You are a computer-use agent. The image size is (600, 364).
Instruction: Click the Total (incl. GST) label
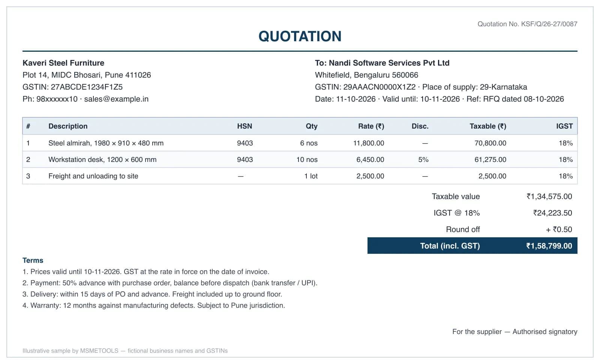coord(450,246)
